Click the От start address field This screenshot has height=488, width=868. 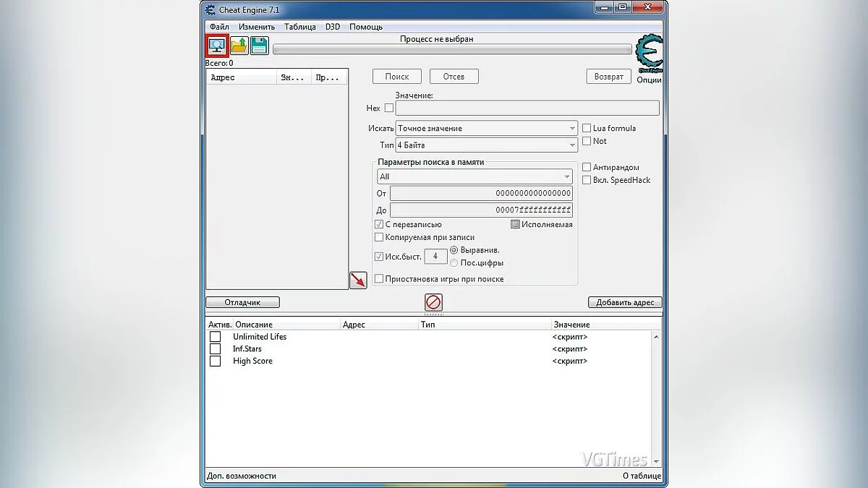tap(482, 193)
